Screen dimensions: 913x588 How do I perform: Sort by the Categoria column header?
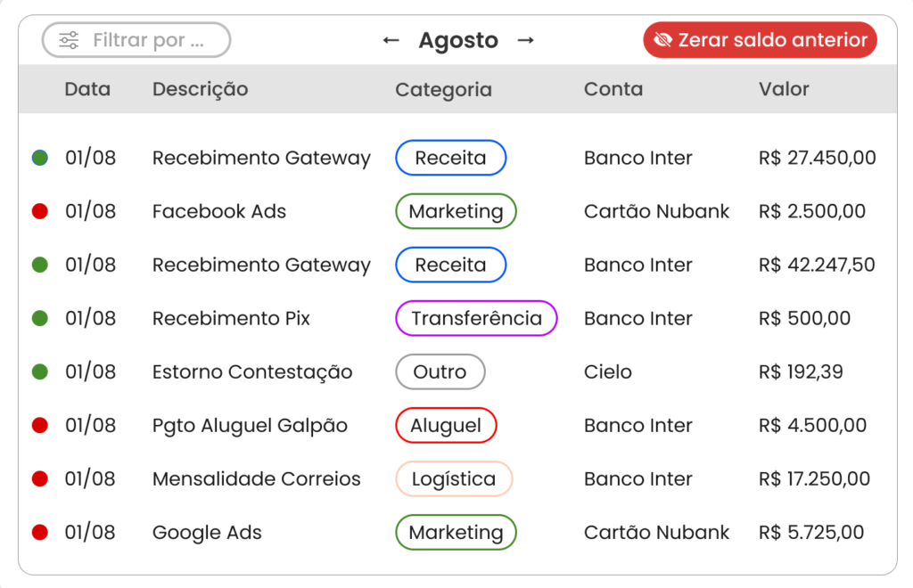click(444, 90)
